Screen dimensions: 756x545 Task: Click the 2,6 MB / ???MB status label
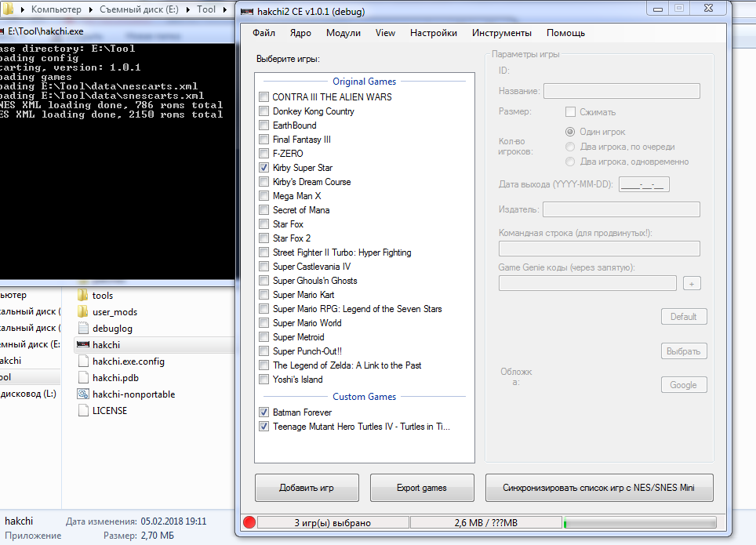pyautogui.click(x=486, y=523)
